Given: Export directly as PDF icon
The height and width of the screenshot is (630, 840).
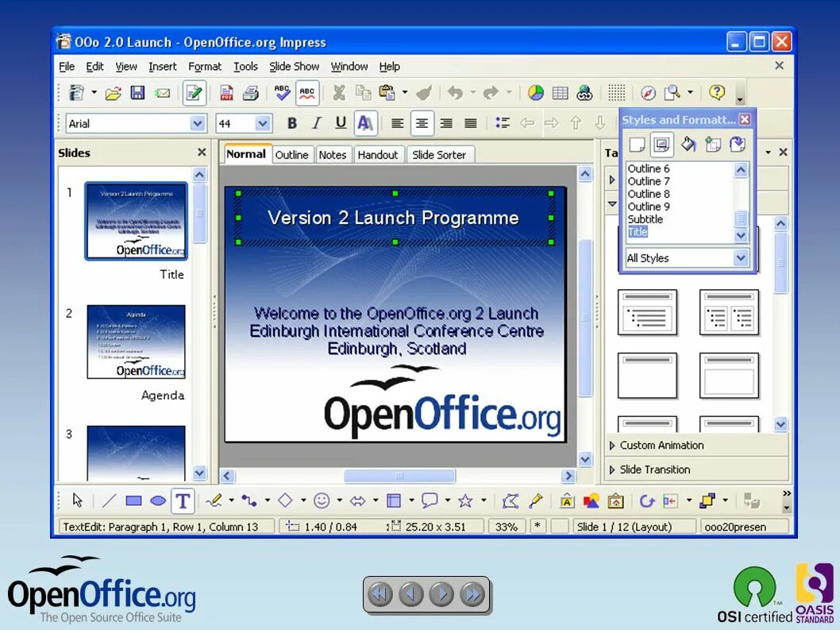Looking at the screenshot, I should [226, 93].
